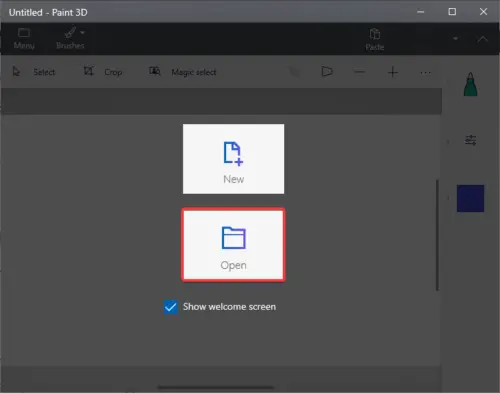
Task: Activate the Crop tool
Action: (x=103, y=72)
